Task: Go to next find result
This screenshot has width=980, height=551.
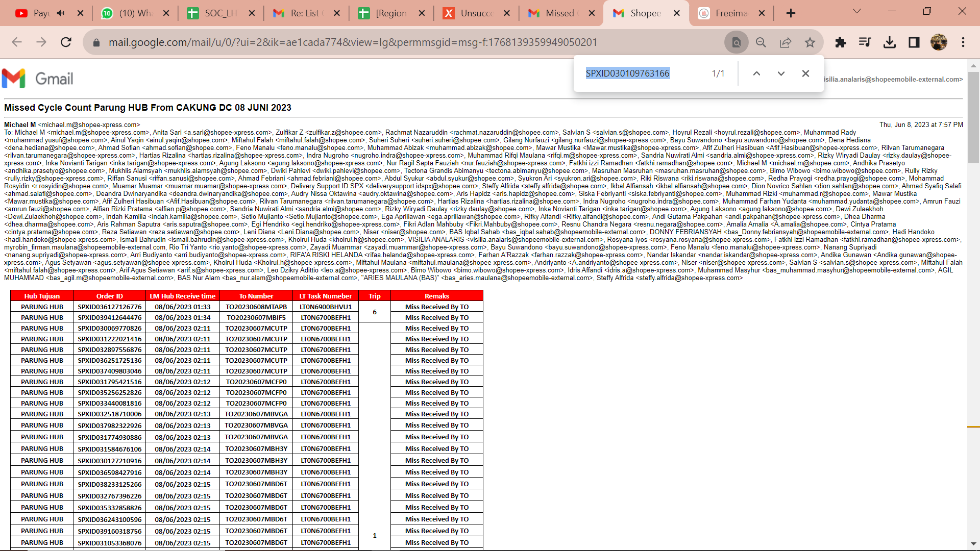Action: coord(781,73)
